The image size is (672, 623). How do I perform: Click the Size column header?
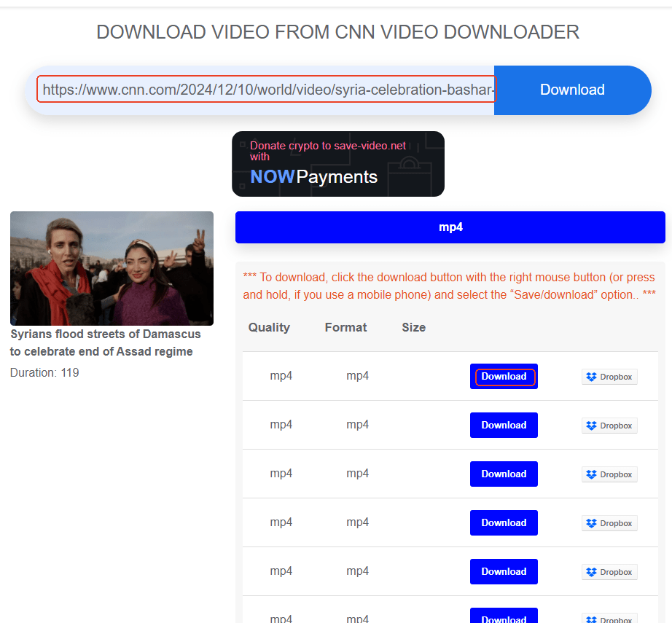click(x=413, y=328)
